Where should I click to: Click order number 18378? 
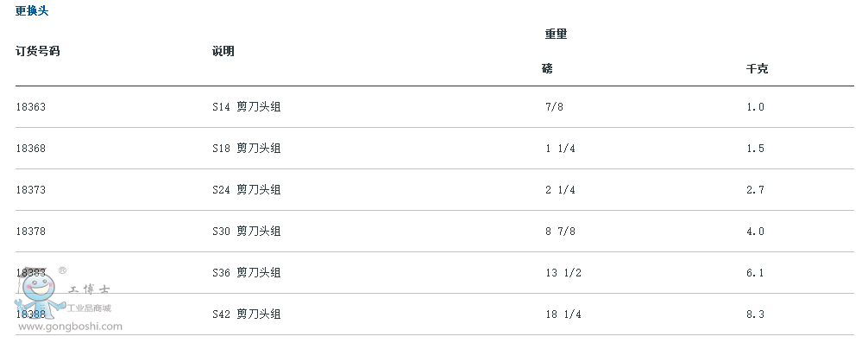[x=30, y=231]
